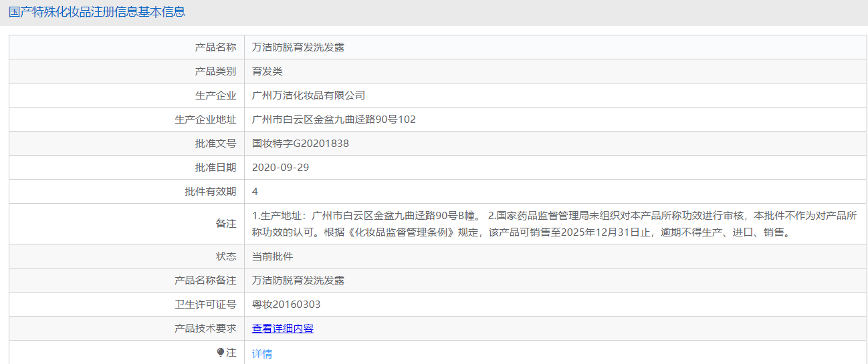
Task: Click the 国产特殊化妆品注册信息基本信息 page heading
Action: (x=97, y=12)
